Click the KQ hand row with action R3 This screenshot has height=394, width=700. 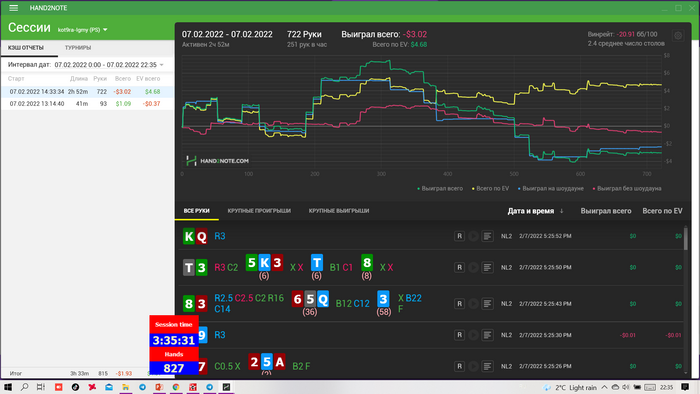429,236
